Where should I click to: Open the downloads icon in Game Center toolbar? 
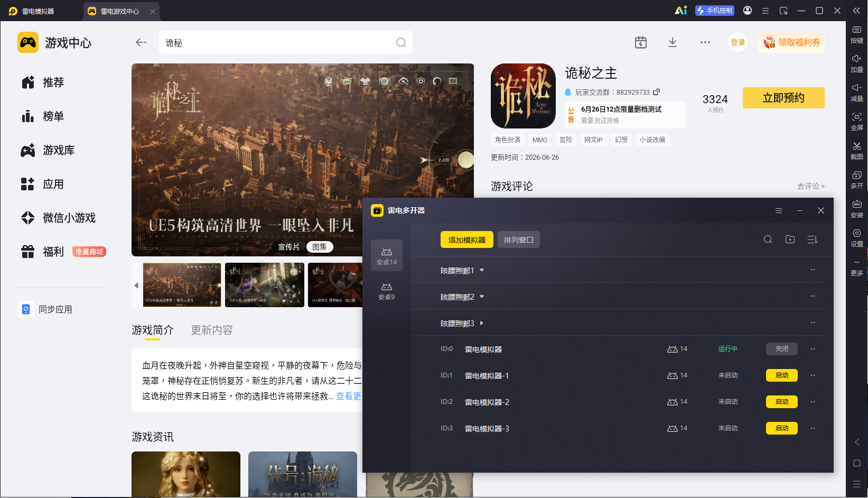[x=673, y=42]
